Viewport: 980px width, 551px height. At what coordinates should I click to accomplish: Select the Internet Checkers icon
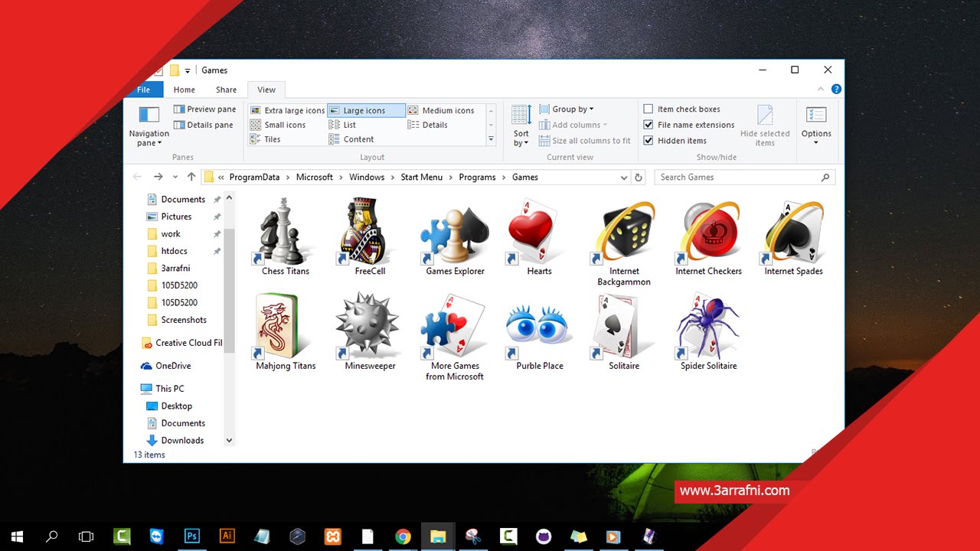point(708,236)
